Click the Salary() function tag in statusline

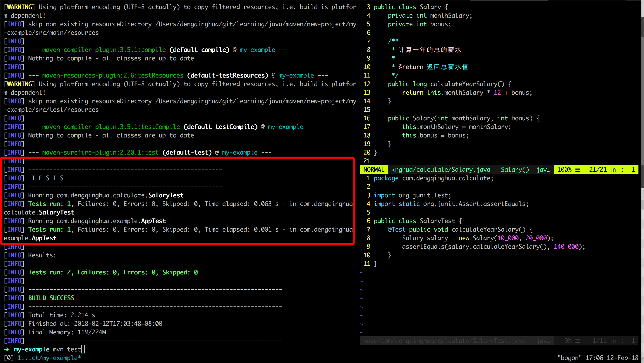515,170
